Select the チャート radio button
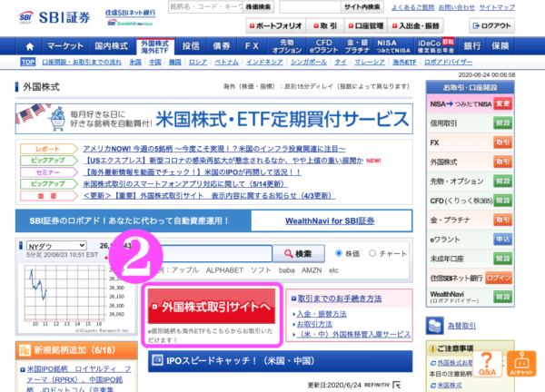Image resolution: width=545 pixels, height=392 pixels. pyautogui.click(x=372, y=253)
